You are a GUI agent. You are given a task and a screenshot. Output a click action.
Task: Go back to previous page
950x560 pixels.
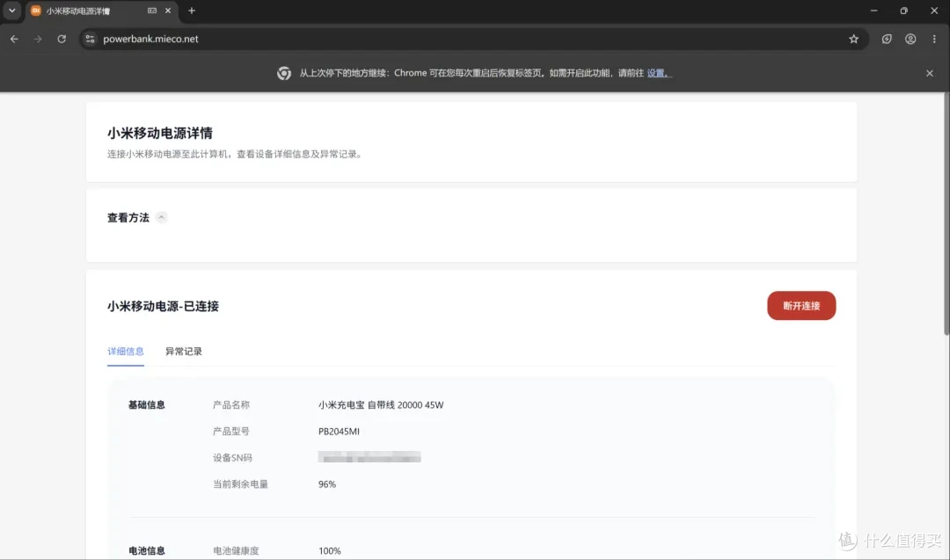pos(14,39)
